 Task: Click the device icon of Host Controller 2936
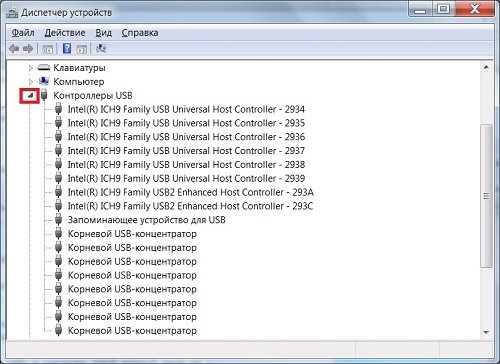click(58, 137)
